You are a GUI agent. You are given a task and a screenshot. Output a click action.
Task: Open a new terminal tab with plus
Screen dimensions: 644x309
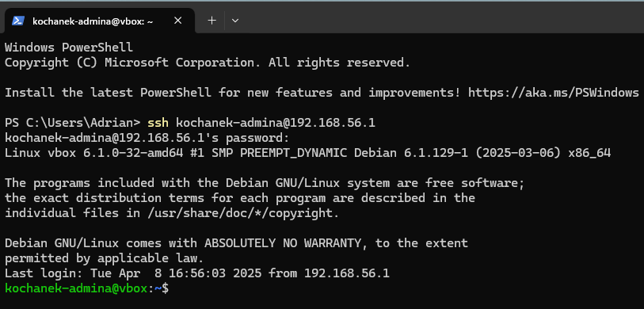pos(211,21)
